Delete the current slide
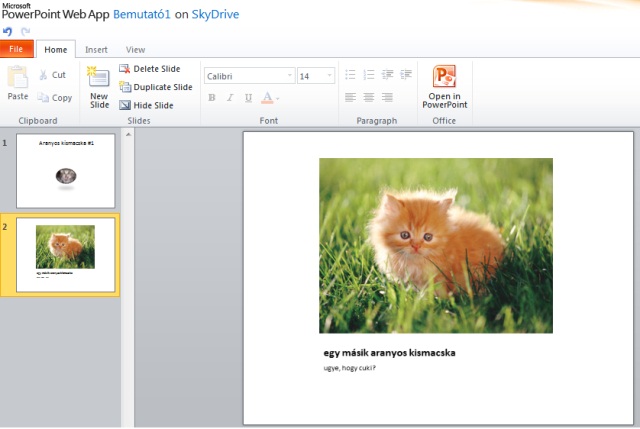The width and height of the screenshot is (640, 429). (150, 69)
